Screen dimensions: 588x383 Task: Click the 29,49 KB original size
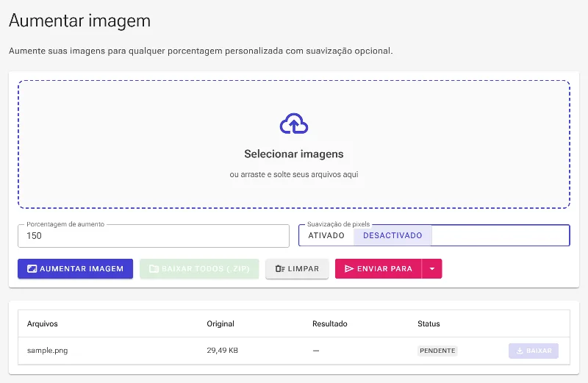click(223, 351)
